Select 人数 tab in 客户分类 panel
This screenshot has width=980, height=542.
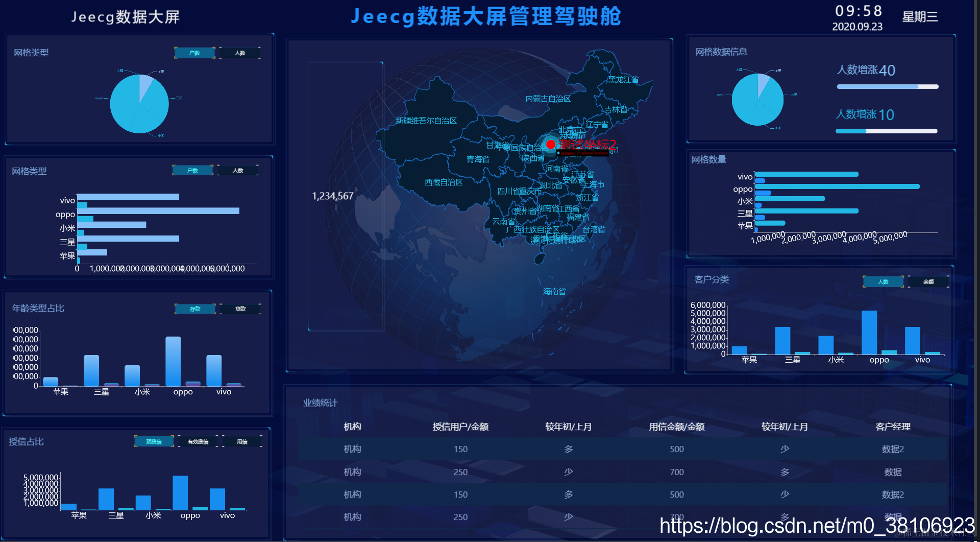click(x=883, y=281)
